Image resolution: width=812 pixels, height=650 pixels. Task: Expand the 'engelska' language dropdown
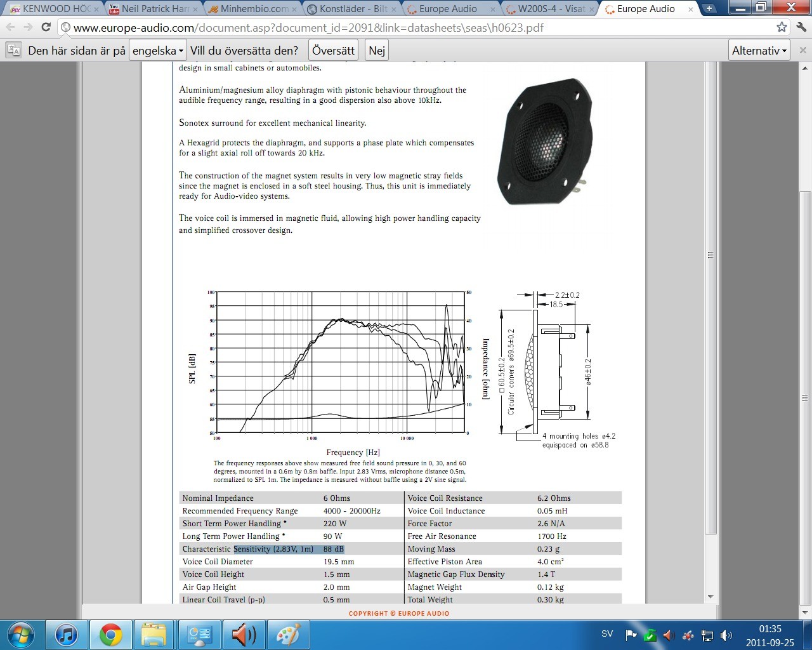pos(157,50)
